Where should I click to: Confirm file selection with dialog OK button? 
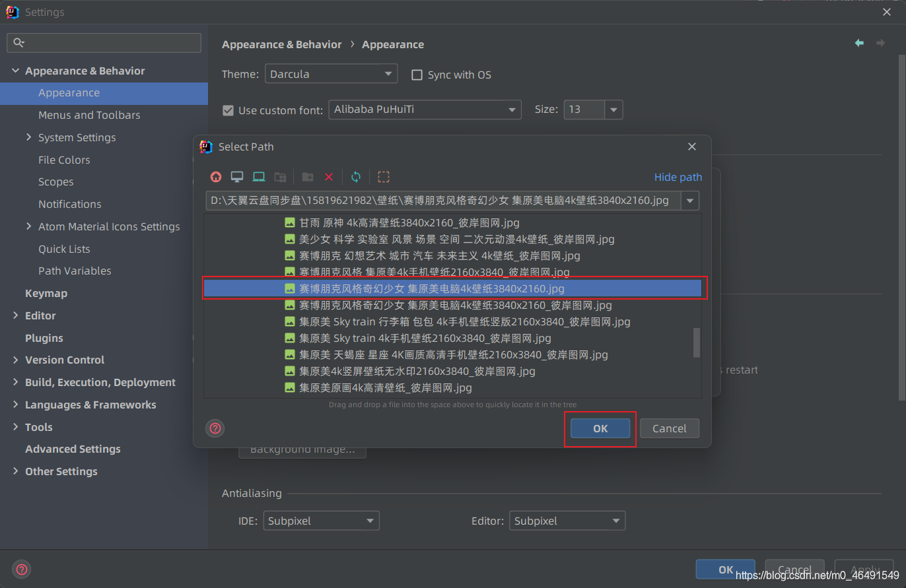click(x=600, y=428)
